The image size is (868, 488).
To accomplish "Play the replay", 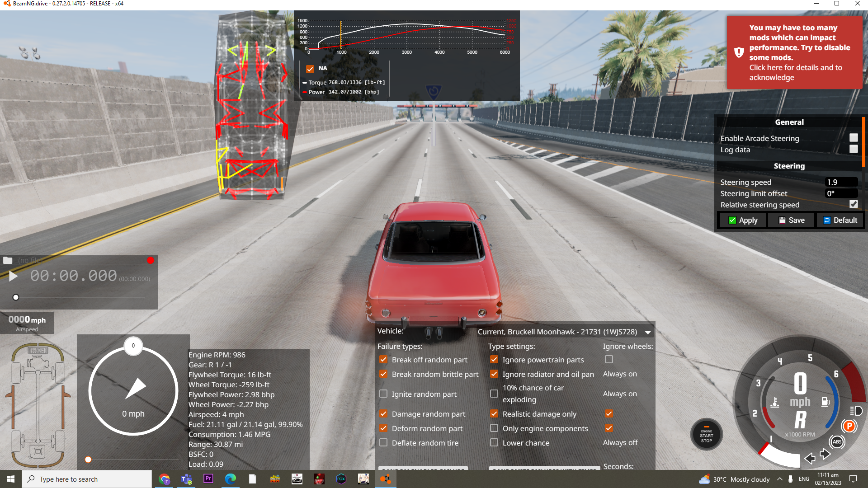I will tap(13, 276).
